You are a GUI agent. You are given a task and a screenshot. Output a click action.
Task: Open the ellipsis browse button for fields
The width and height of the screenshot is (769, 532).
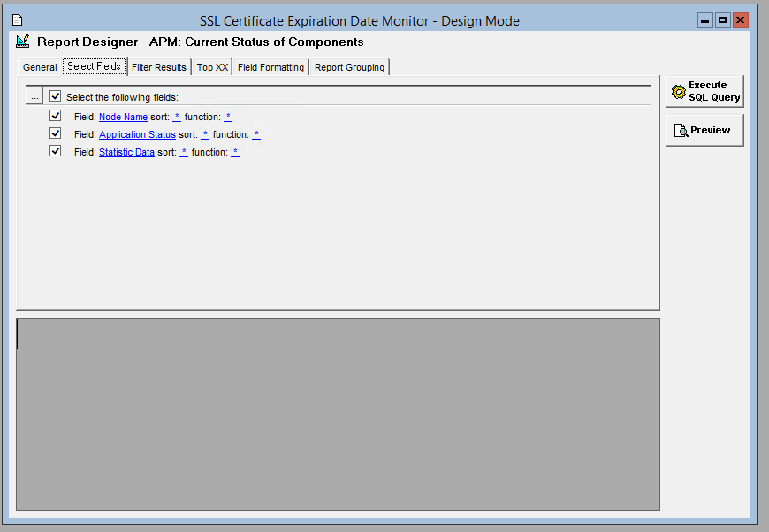(x=34, y=96)
